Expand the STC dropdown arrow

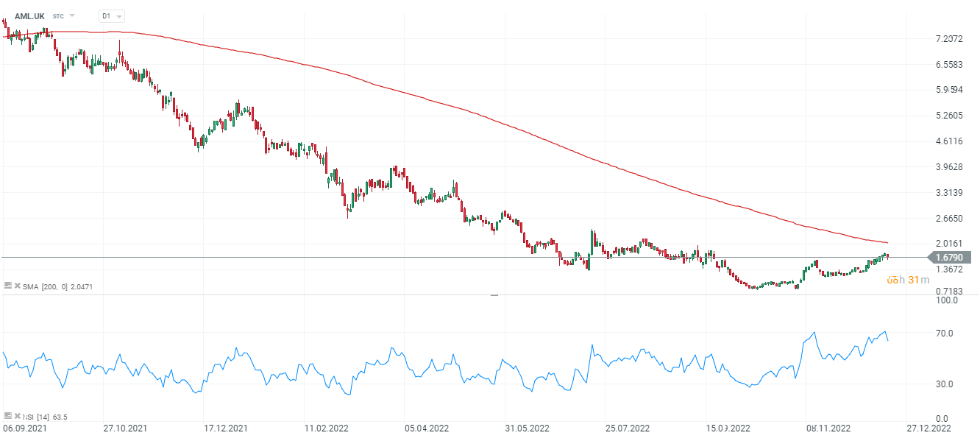click(72, 15)
